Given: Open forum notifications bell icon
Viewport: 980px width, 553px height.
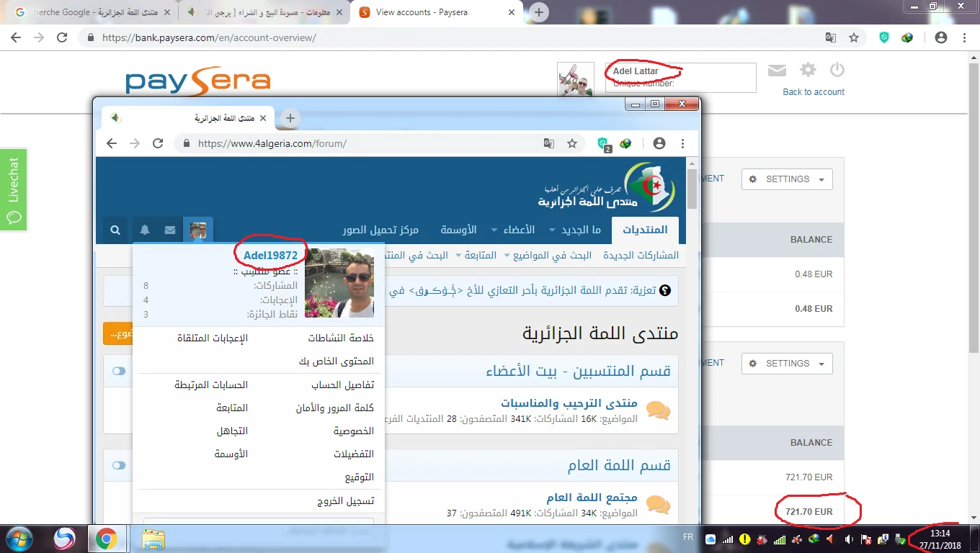Looking at the screenshot, I should pos(145,230).
